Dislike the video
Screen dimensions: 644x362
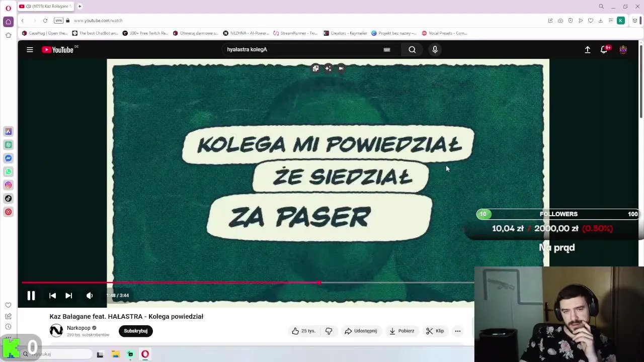329,331
